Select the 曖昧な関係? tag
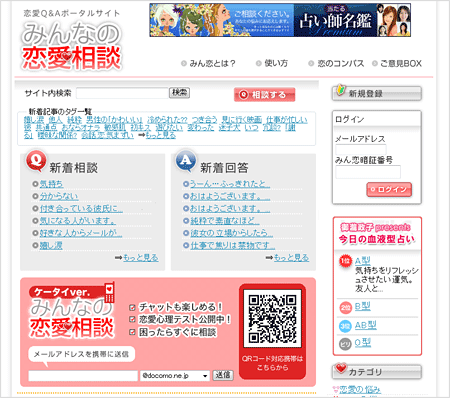Screen dimensions: 450x398 click(57, 135)
